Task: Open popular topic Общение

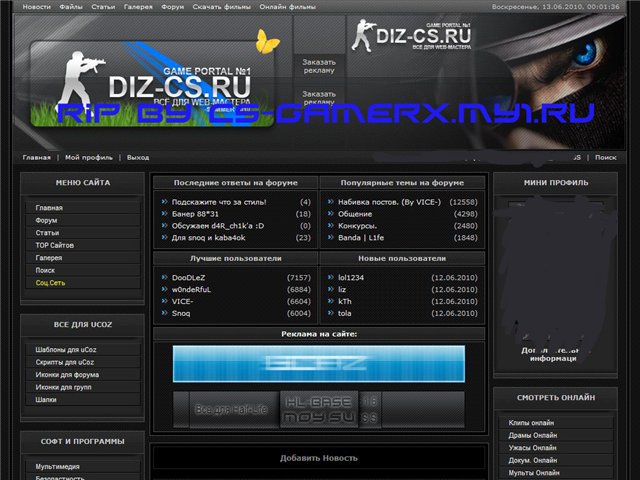Action: (355, 214)
